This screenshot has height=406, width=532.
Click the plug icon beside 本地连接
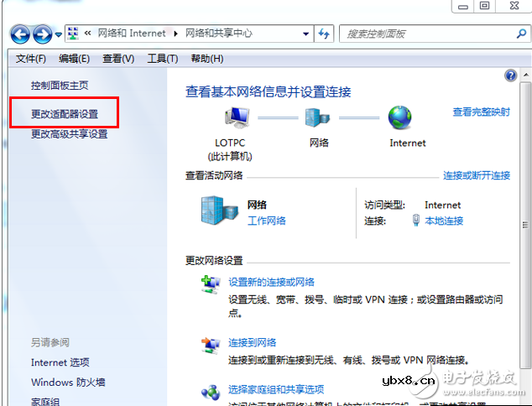pyautogui.click(x=416, y=221)
